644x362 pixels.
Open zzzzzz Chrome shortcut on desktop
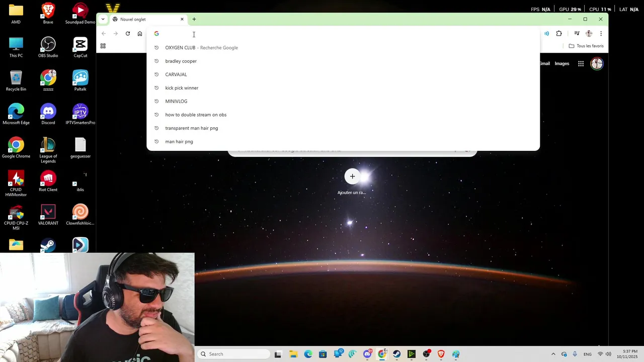(48, 81)
